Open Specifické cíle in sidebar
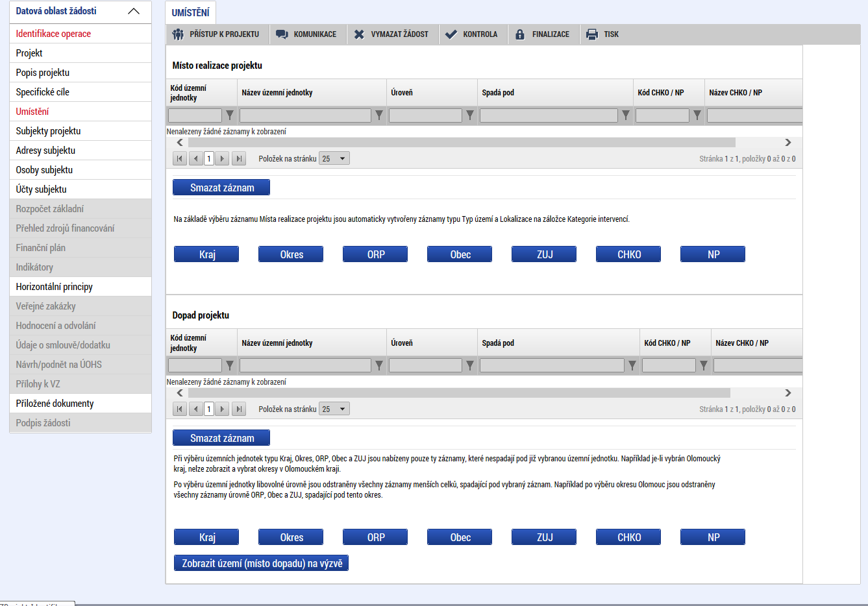Screen dimensions: 868x606 [81, 92]
